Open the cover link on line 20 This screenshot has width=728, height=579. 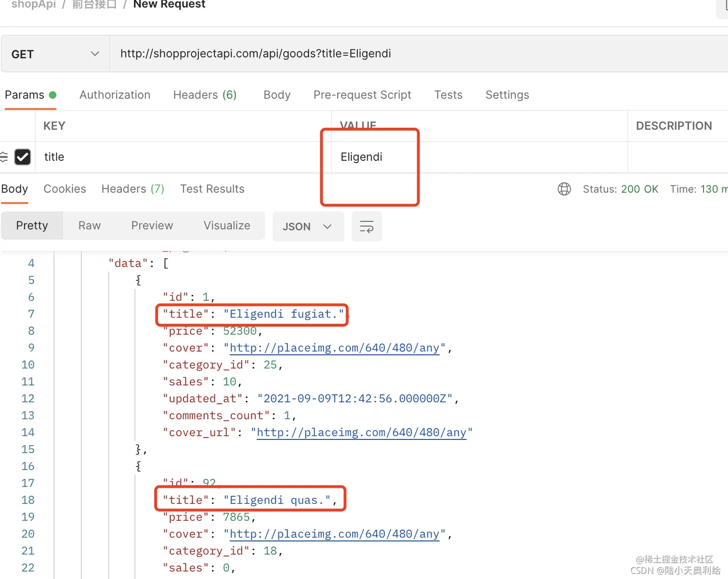tap(335, 534)
